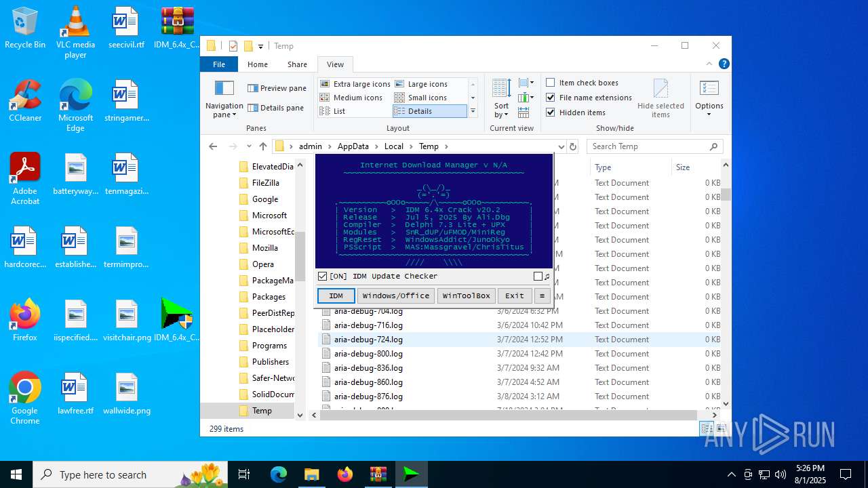
Task: Select aria-debug-724.log file row
Action: [519, 340]
